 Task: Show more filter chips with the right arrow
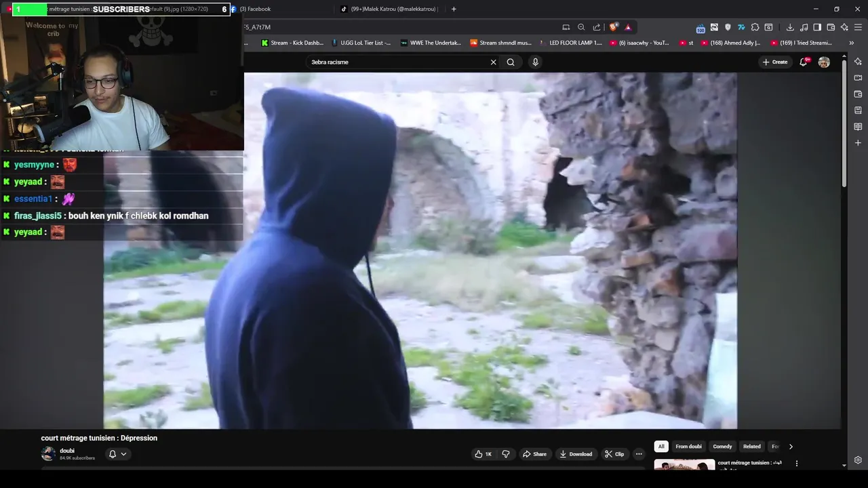(x=791, y=447)
